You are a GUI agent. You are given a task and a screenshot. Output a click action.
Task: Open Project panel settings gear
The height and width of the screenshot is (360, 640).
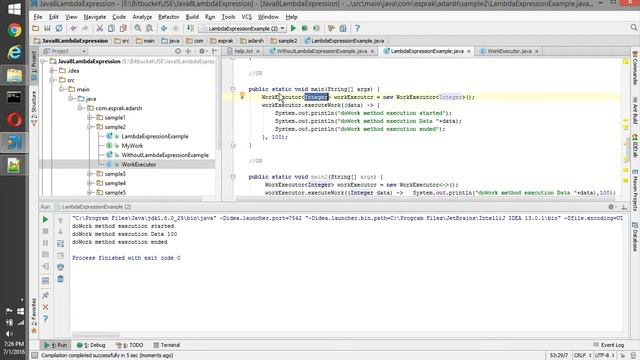[202, 51]
